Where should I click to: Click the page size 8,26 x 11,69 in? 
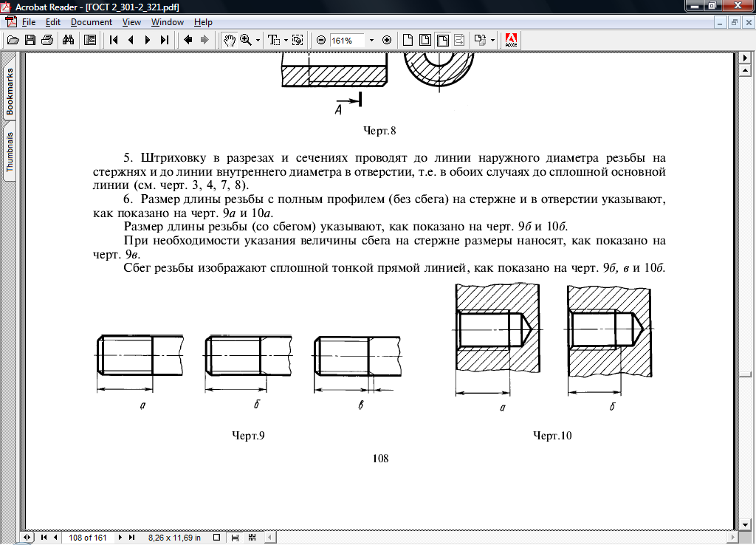tap(174, 538)
